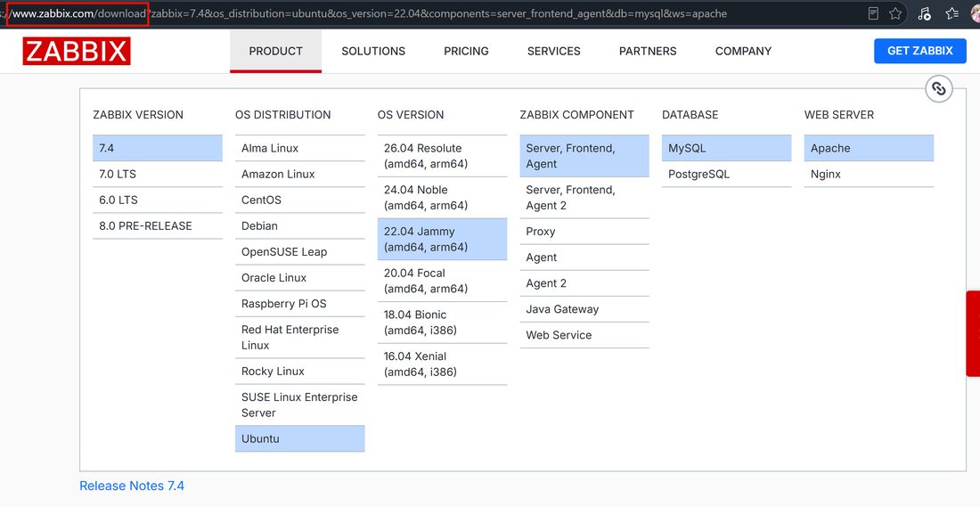
Task: Choose MySQL as the database
Action: 726,148
